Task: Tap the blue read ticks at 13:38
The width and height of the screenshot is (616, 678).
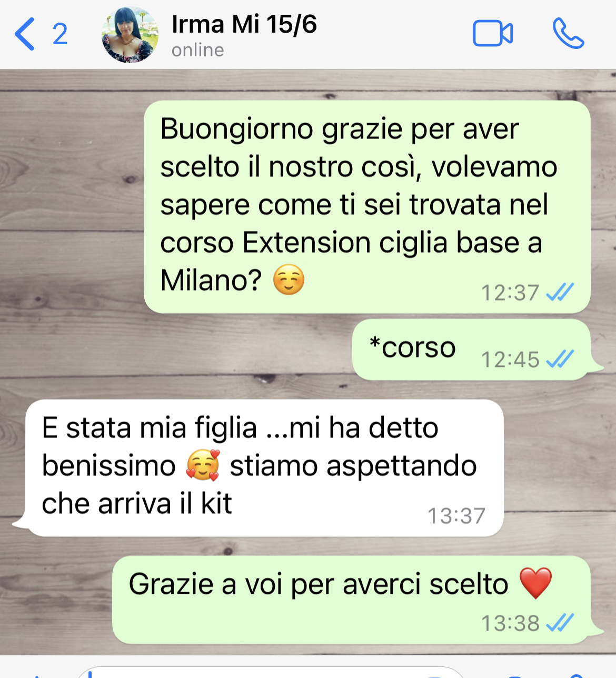Action: (560, 623)
